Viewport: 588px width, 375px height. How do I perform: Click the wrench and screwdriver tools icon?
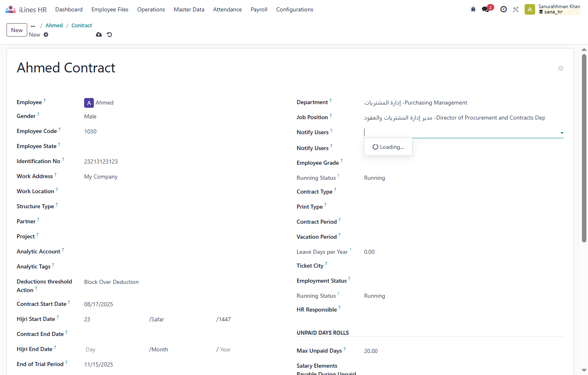516,9
